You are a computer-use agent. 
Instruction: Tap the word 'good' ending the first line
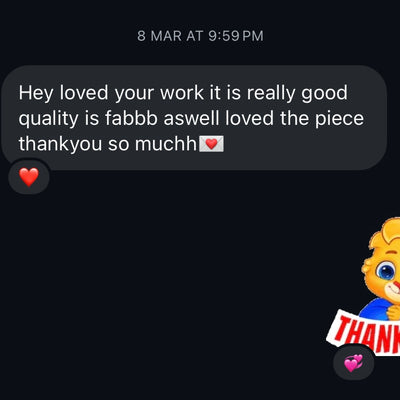coord(325,93)
